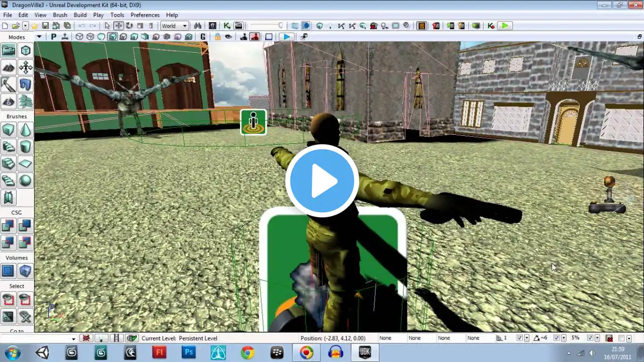This screenshot has height=362, width=644.
Task: Create a Cube brush
Action: (x=9, y=130)
